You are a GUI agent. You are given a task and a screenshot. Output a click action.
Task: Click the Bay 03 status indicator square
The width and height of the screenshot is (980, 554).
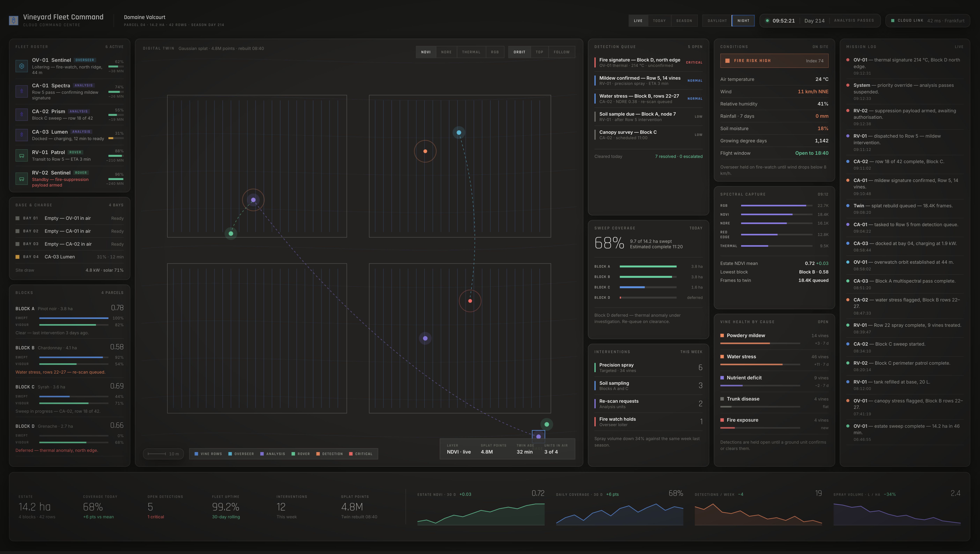tap(17, 244)
